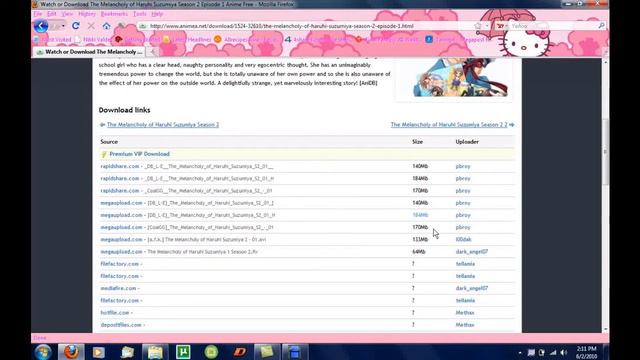640x360 pixels.
Task: Open the Tools menu
Action: [140, 14]
